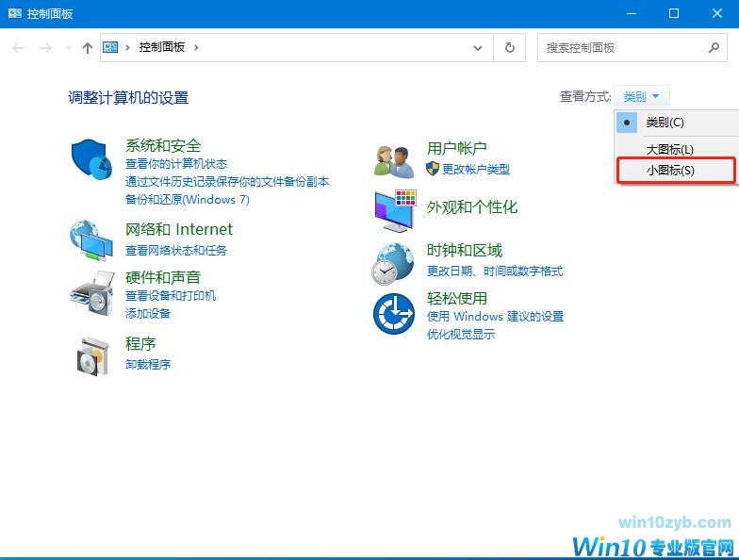Click 更改日期、时间或数字格式 link

(x=495, y=272)
